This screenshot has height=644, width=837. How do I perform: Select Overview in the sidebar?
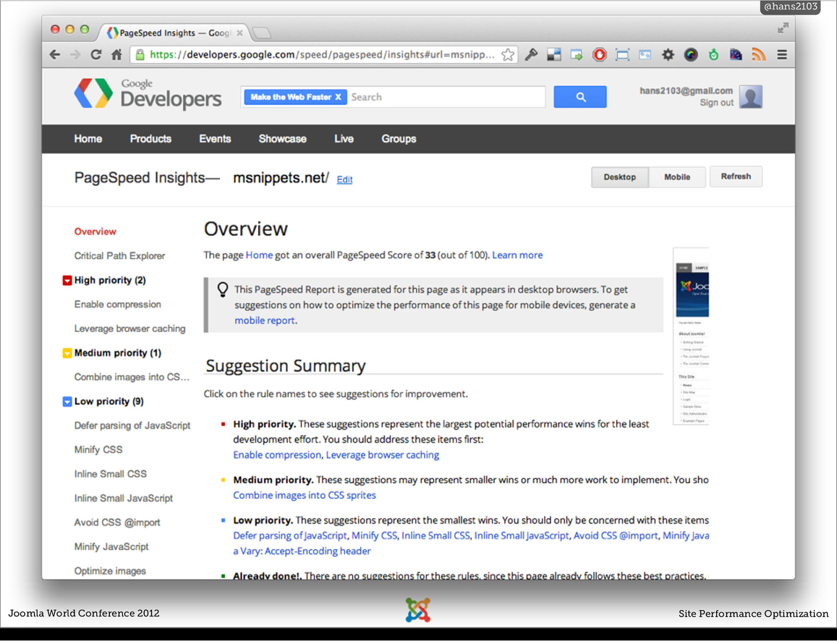(x=95, y=231)
